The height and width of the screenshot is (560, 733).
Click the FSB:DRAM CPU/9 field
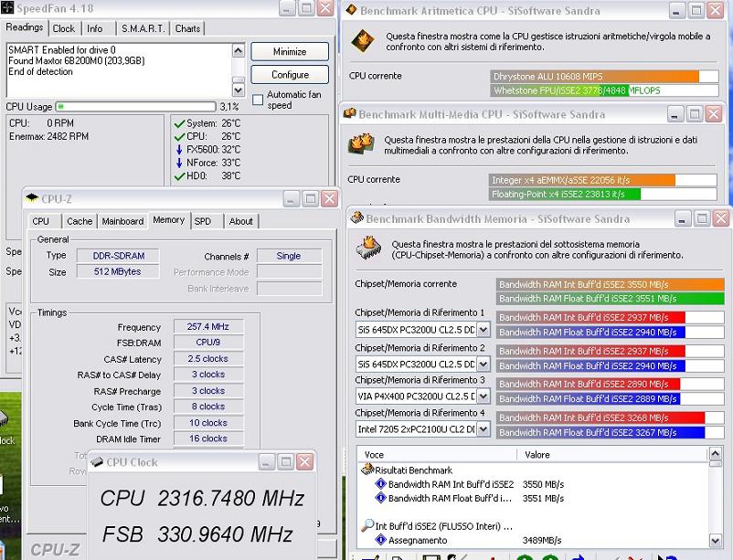click(x=208, y=343)
